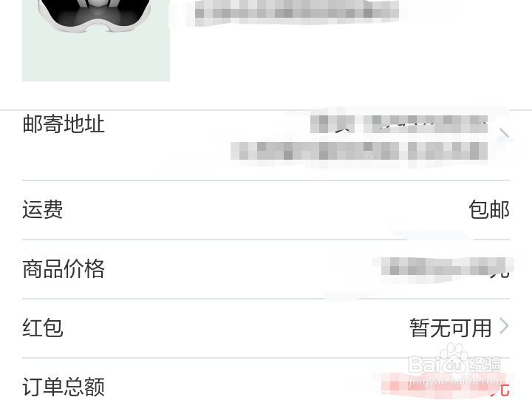Screen dimensions: 532x400
Task: Tap the first blurred address line
Action: pyautogui.click(x=399, y=124)
